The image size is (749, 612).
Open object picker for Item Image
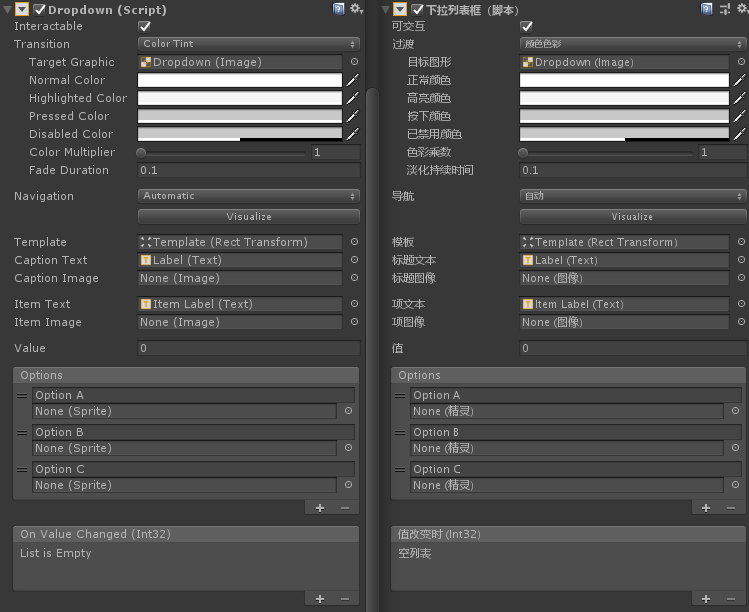[x=354, y=322]
